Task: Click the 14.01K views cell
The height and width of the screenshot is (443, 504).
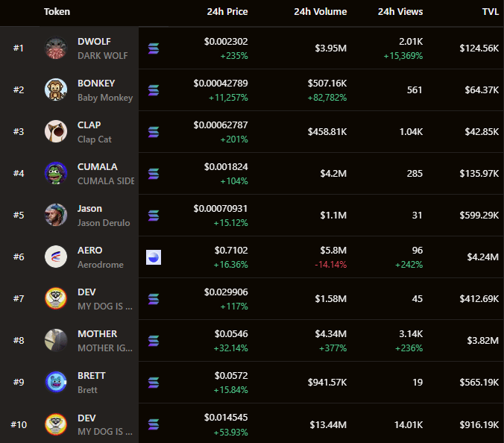Action: 409,425
